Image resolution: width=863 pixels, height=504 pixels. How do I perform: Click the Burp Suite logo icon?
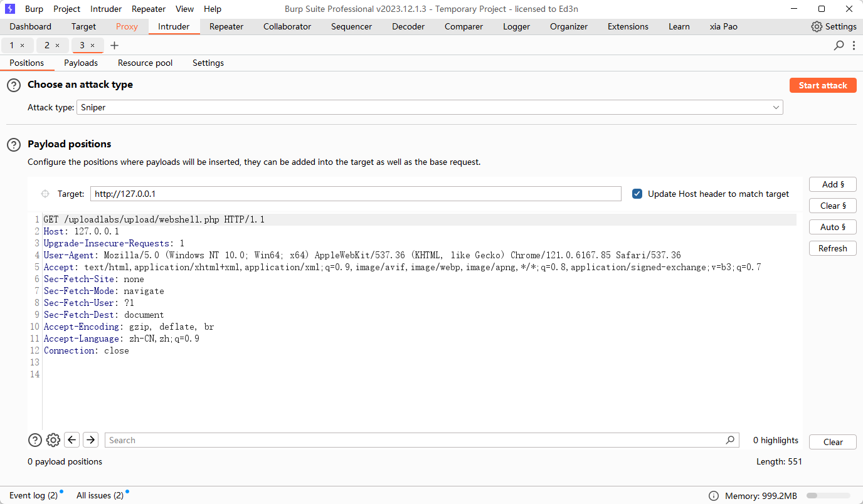click(x=10, y=9)
